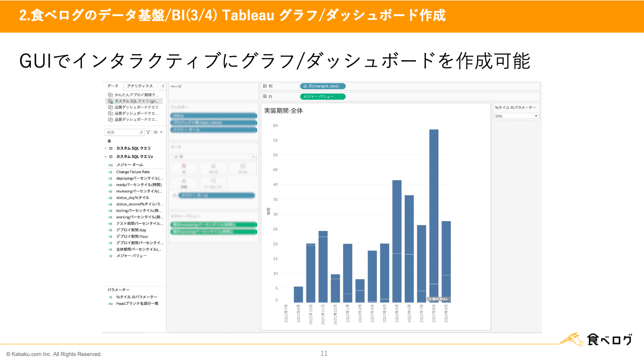This screenshot has height=362, width=644.
Task: Click the measure icon beside status_day%タイル
Action: [x=110, y=198]
